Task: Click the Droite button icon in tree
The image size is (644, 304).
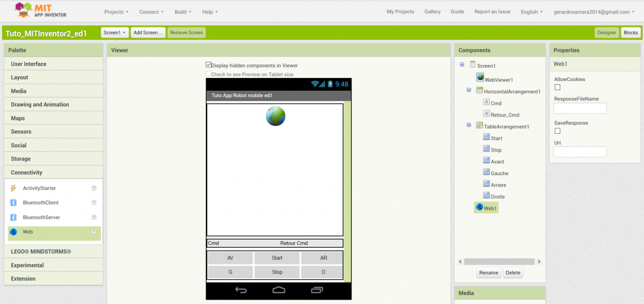Action: tap(486, 196)
